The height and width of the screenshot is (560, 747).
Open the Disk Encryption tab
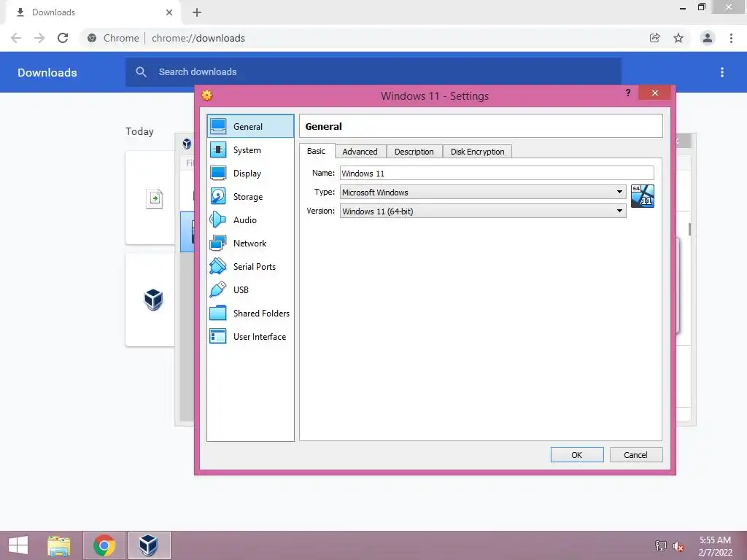click(x=477, y=152)
